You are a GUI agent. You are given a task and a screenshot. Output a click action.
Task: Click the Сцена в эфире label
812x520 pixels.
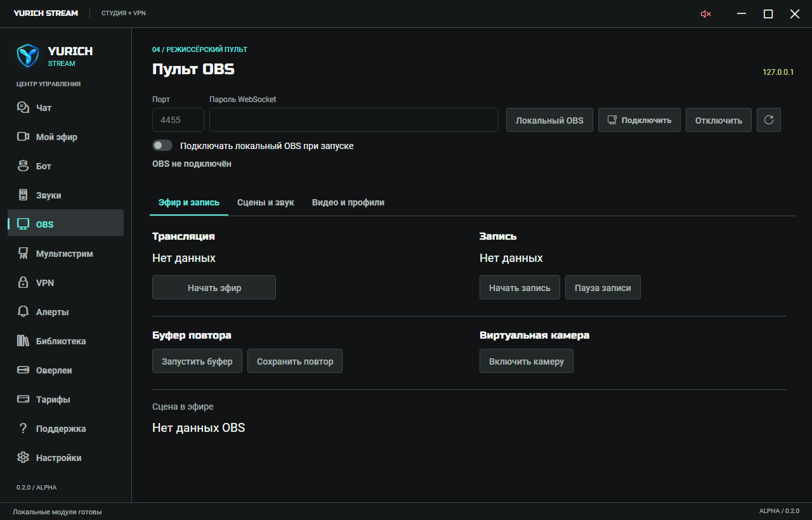click(183, 406)
